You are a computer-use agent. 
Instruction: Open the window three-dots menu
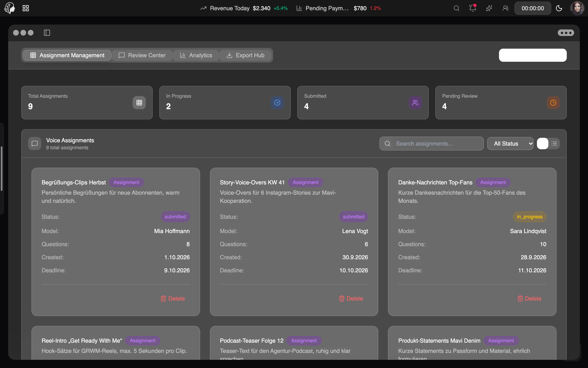(566, 33)
